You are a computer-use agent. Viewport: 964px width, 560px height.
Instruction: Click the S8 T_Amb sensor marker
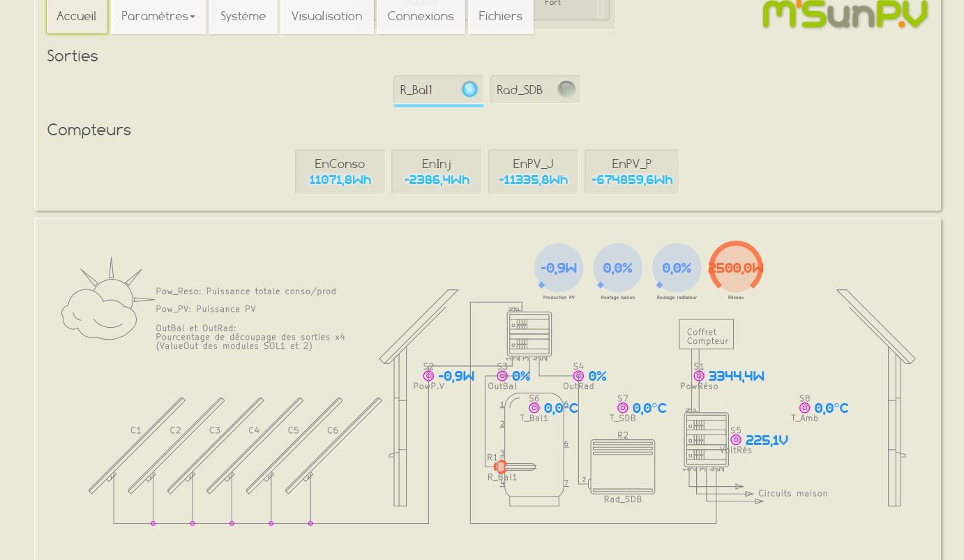(805, 408)
